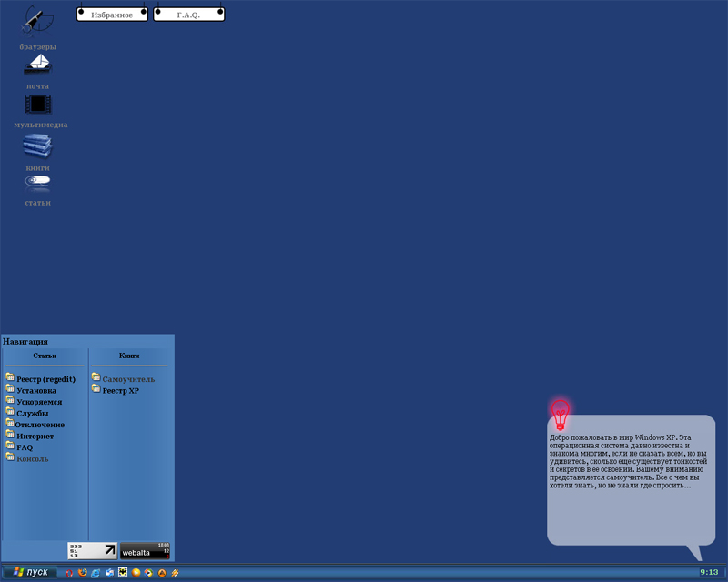This screenshot has height=582, width=728.
Task: Click the Статьи column header in Навигация
Action: [x=45, y=356]
